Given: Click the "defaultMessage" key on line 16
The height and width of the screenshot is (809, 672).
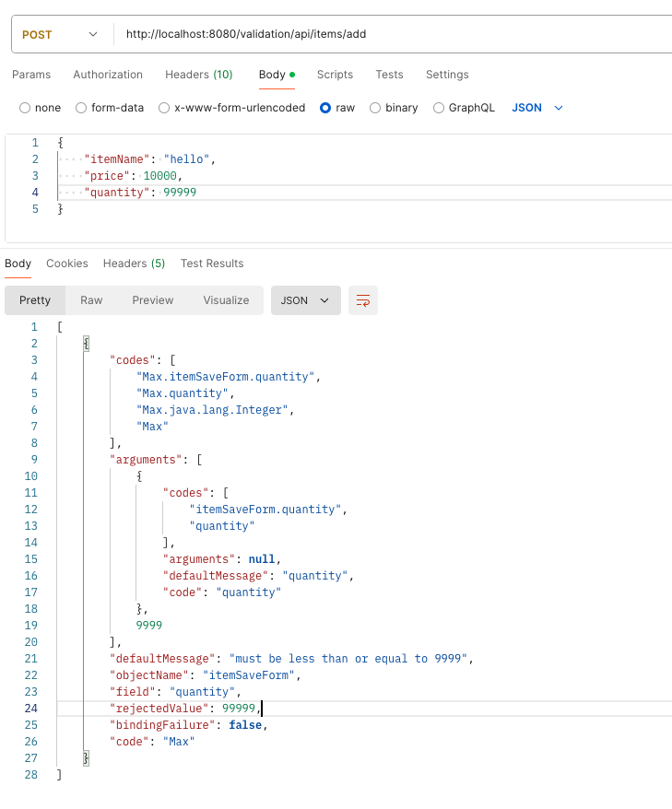Looking at the screenshot, I should tap(216, 576).
